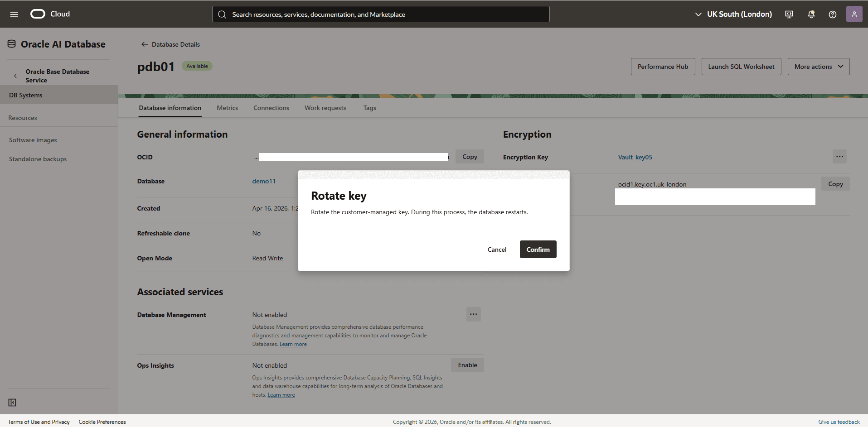Click the Available status badge
Viewport: 868px width, 427px height.
[197, 66]
